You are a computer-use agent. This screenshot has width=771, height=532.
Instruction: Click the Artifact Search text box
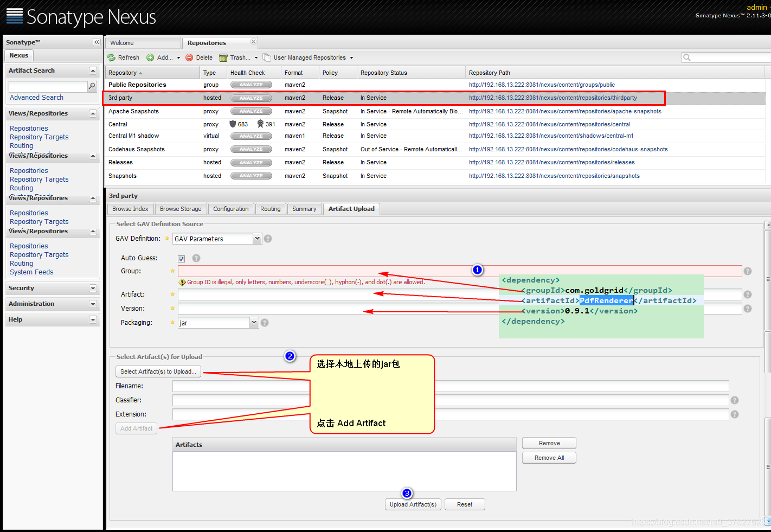point(48,87)
